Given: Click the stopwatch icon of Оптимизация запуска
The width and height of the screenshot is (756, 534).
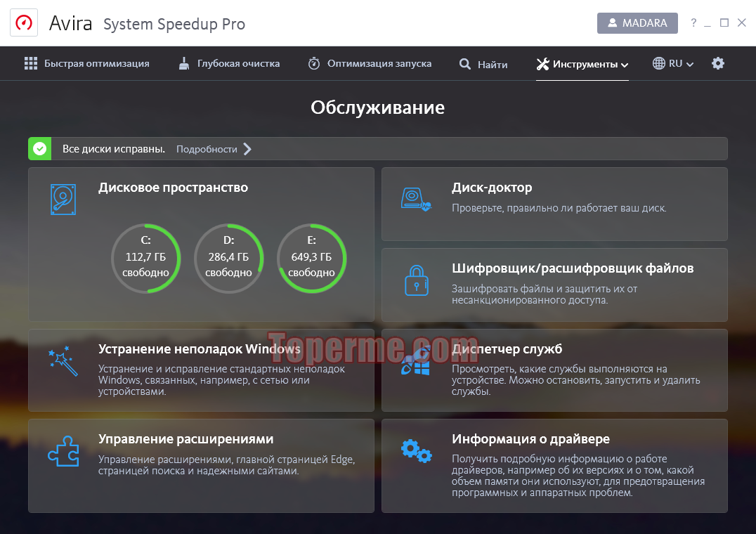Looking at the screenshot, I should tap(314, 64).
